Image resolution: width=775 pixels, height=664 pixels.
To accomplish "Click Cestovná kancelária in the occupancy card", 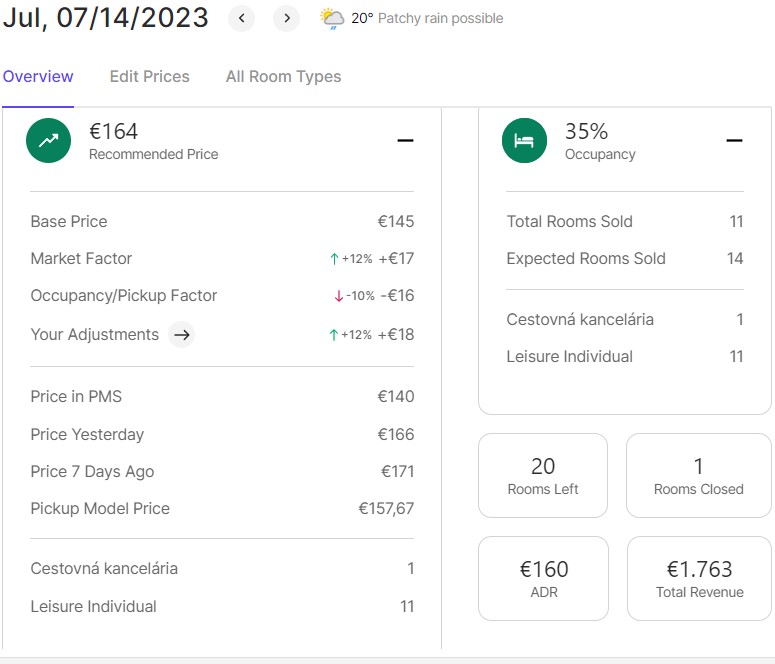I will [x=580, y=319].
